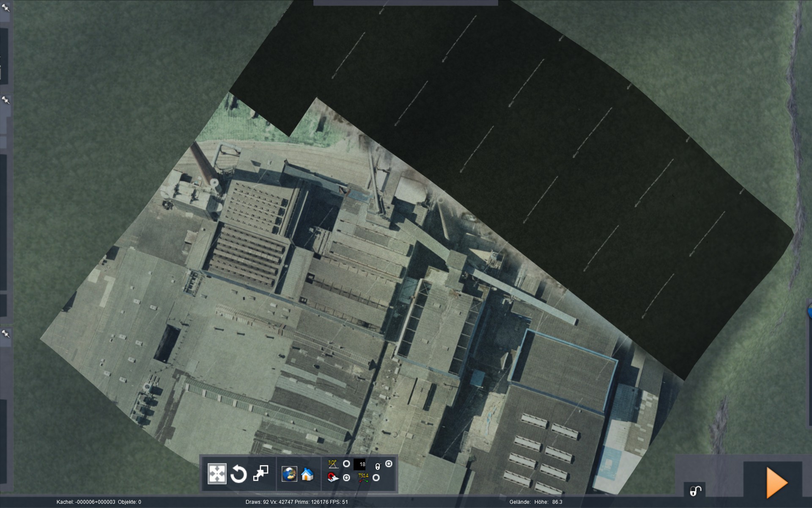
Task: Click the 30° angle snap icon
Action: pos(333,464)
